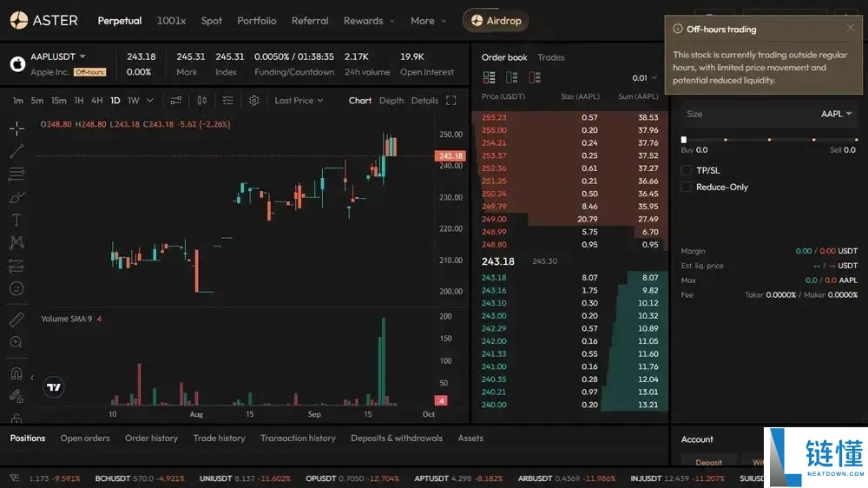Image resolution: width=868 pixels, height=488 pixels.
Task: Select the 1m timeframe
Action: coord(18,100)
